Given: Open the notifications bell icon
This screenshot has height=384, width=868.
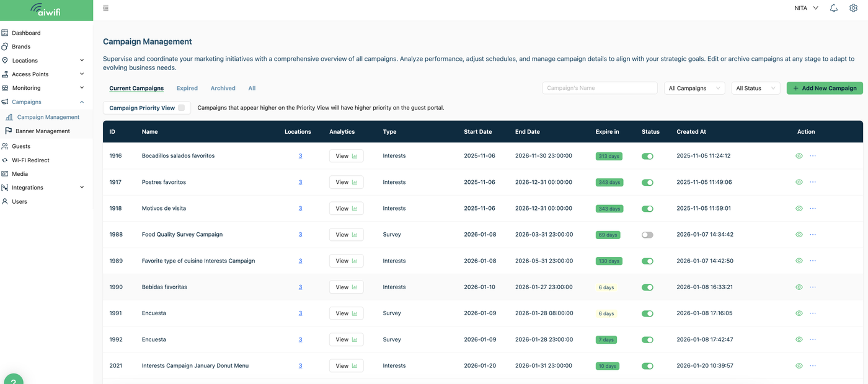Looking at the screenshot, I should click(x=834, y=8).
